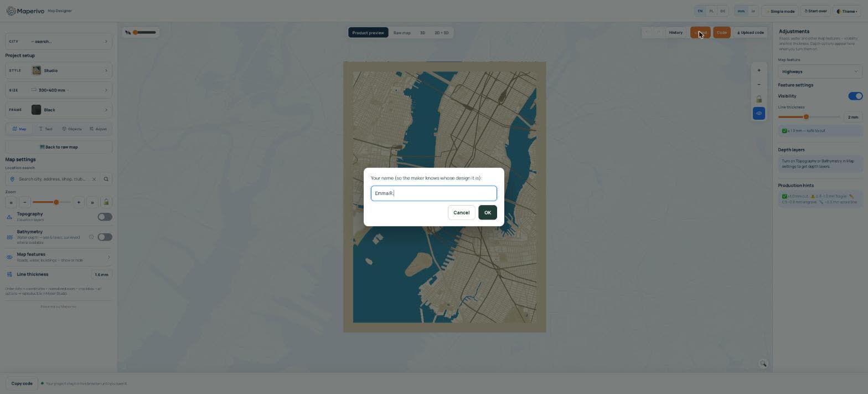Viewport: 868px width, 394px height.
Task: Expand the Style Studio option
Action: tap(59, 70)
